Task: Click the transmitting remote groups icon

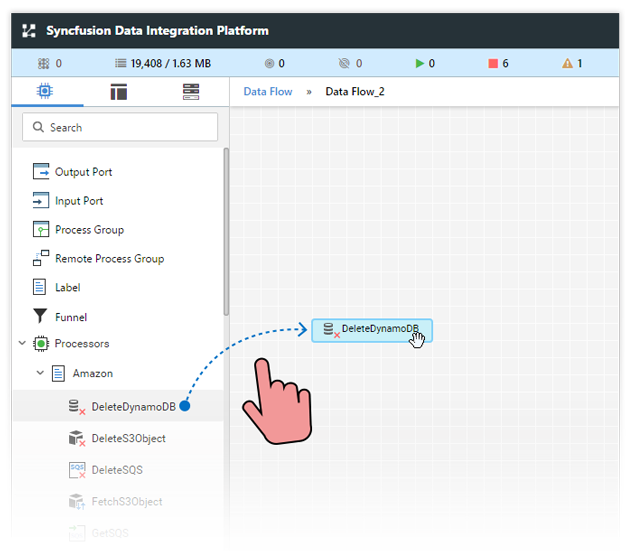Action: click(x=269, y=64)
